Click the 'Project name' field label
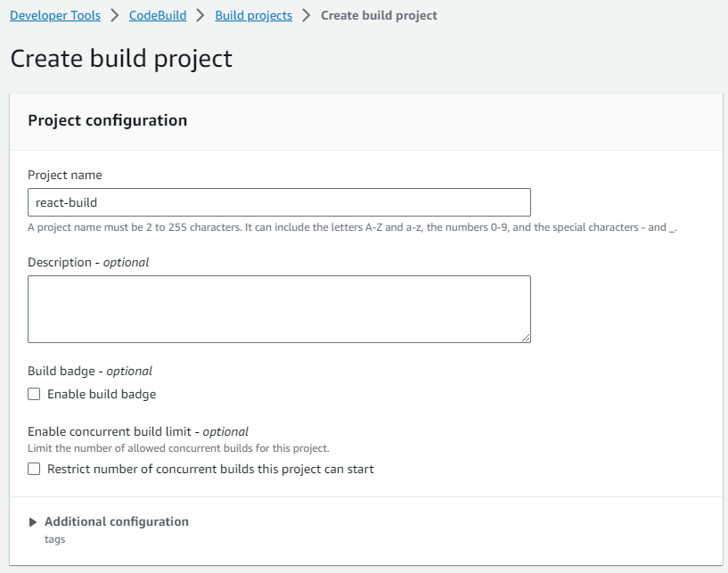The image size is (728, 573). pyautogui.click(x=65, y=175)
